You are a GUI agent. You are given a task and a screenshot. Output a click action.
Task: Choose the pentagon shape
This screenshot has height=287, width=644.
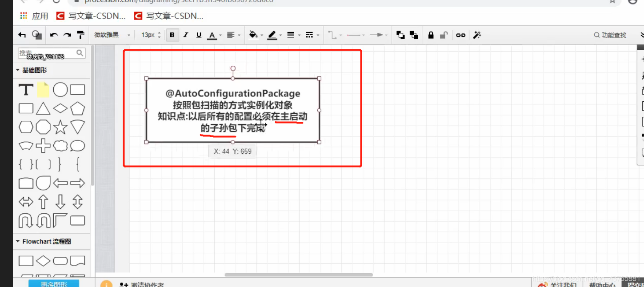pyautogui.click(x=77, y=108)
